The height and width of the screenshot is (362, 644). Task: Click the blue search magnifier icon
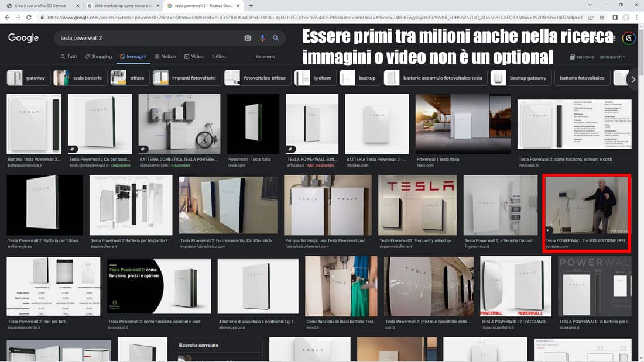(276, 38)
